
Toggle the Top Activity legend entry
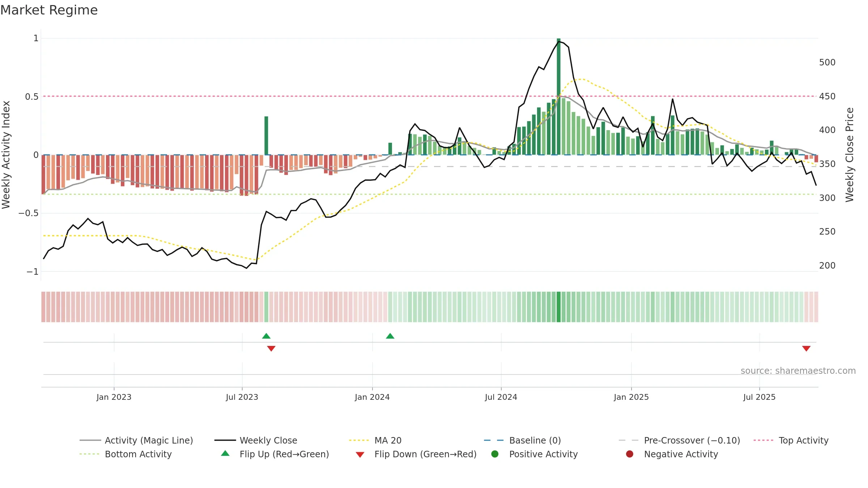coord(791,440)
